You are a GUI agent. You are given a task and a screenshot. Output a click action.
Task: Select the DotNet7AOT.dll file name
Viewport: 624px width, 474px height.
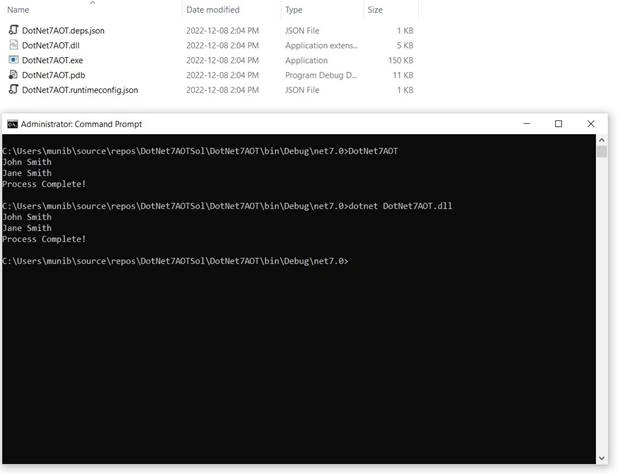coord(51,45)
